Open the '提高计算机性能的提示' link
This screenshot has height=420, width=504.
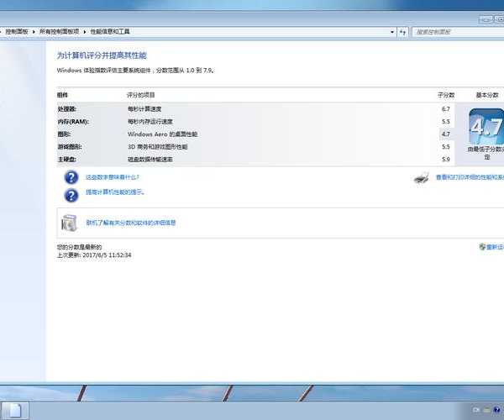115,192
